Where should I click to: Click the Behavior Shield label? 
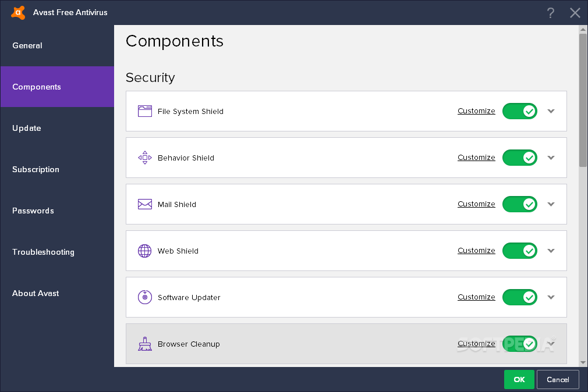(186, 158)
